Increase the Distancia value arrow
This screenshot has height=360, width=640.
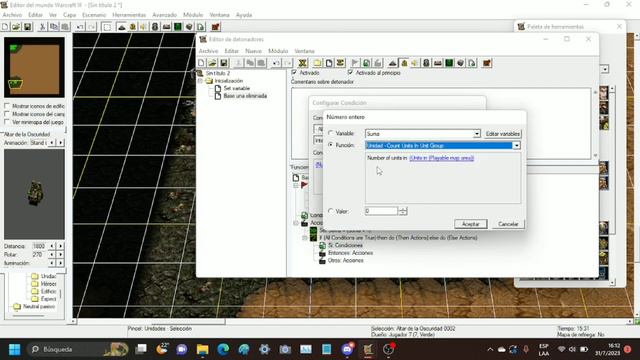coord(60,246)
